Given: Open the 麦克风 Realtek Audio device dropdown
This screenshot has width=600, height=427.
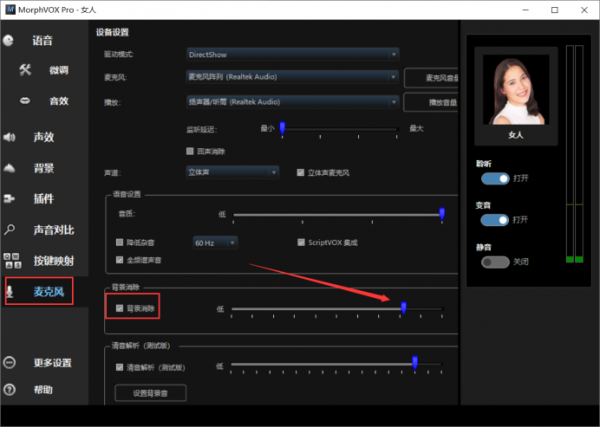Looking at the screenshot, I should pos(292,77).
